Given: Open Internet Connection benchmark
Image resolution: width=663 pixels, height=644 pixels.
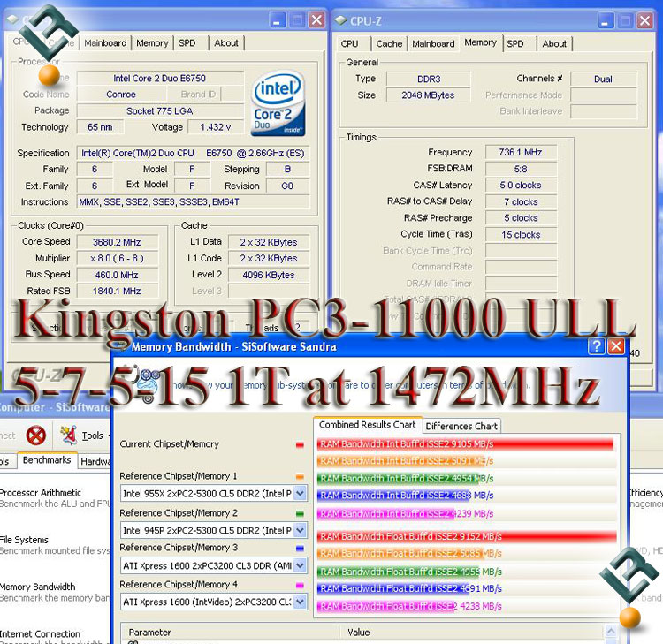Looking at the screenshot, I should pyautogui.click(x=40, y=634).
